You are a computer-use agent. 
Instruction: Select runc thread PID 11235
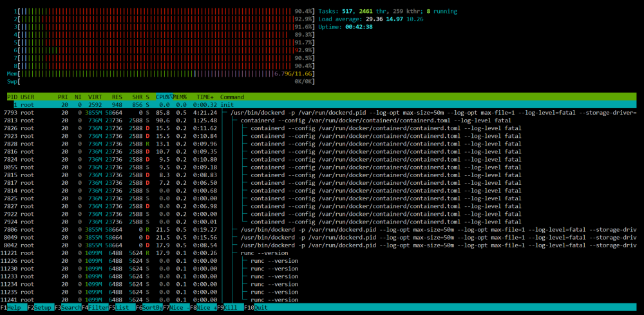click(x=318, y=292)
